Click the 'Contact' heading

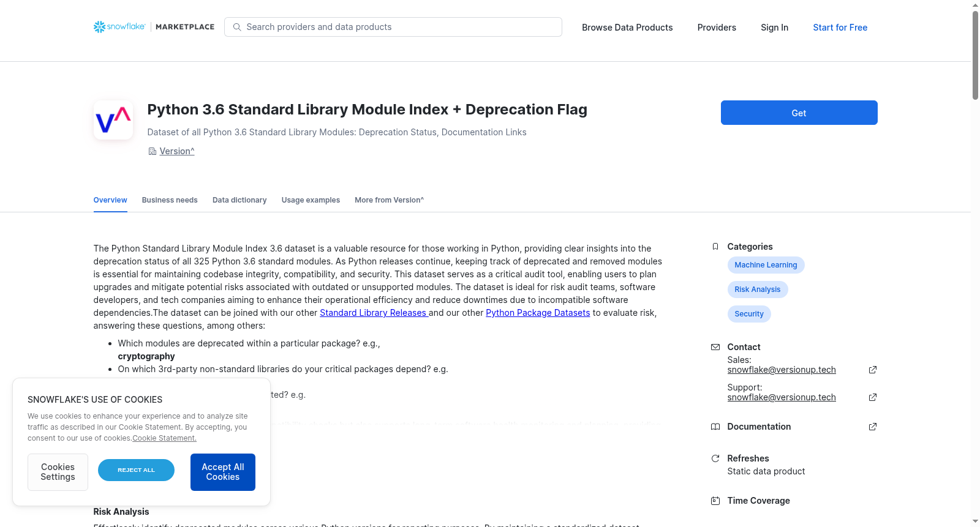click(x=744, y=347)
